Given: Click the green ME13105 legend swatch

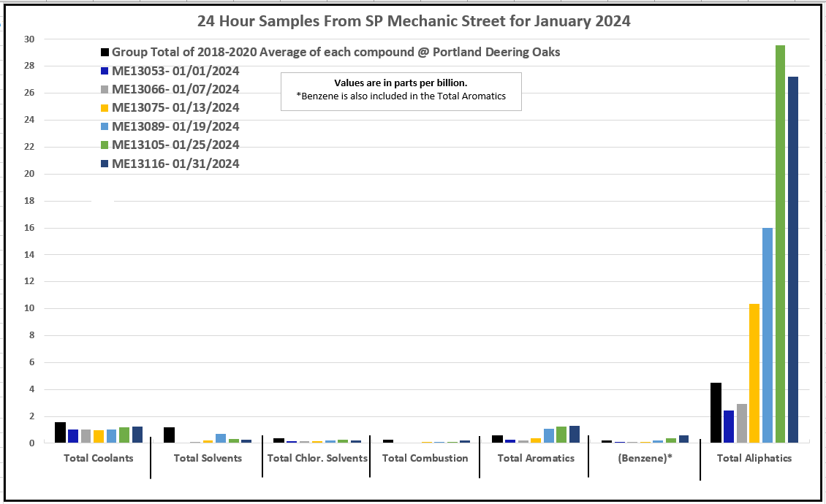Looking at the screenshot, I should [105, 145].
